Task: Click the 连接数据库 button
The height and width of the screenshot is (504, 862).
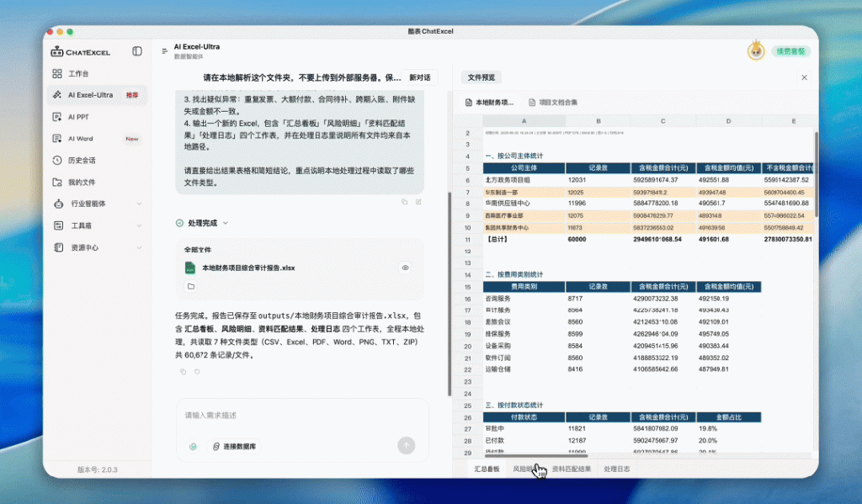Action: (234, 446)
